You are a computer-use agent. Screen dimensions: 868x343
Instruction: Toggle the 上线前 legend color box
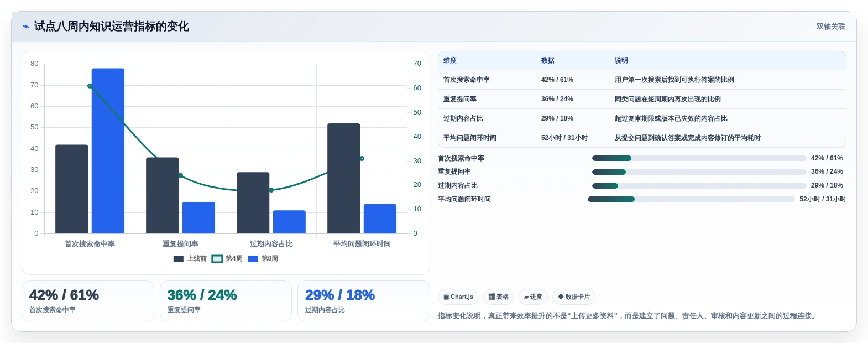click(179, 259)
